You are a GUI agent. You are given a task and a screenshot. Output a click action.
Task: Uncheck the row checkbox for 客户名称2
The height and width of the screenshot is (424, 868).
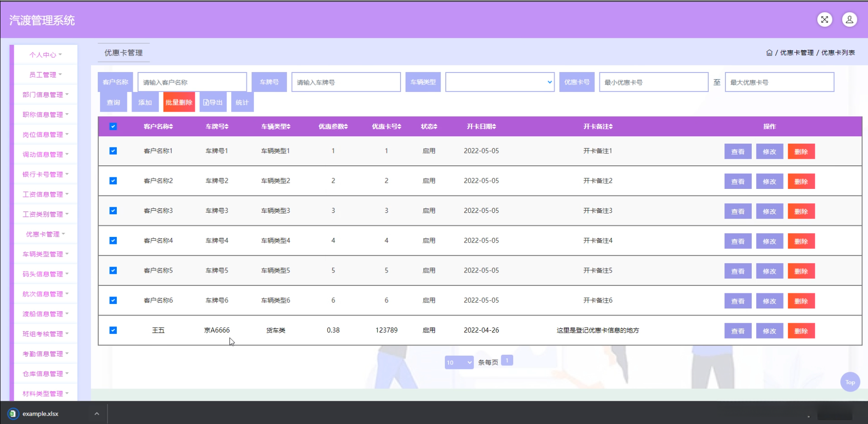pyautogui.click(x=113, y=181)
